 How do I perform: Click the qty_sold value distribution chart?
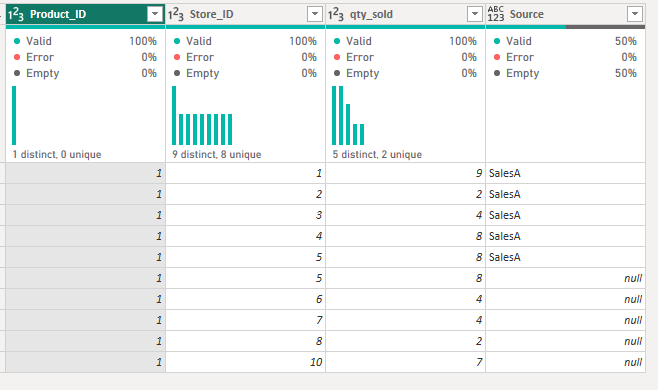pos(348,115)
